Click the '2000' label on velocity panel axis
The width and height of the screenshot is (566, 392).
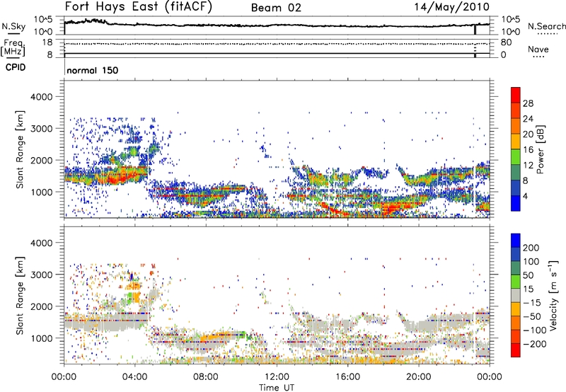tap(41, 306)
